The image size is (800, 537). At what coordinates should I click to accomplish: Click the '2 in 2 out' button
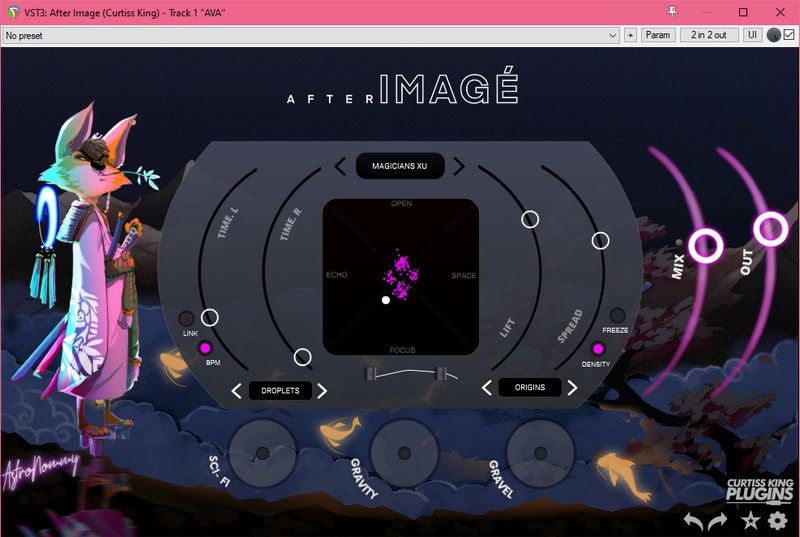709,35
